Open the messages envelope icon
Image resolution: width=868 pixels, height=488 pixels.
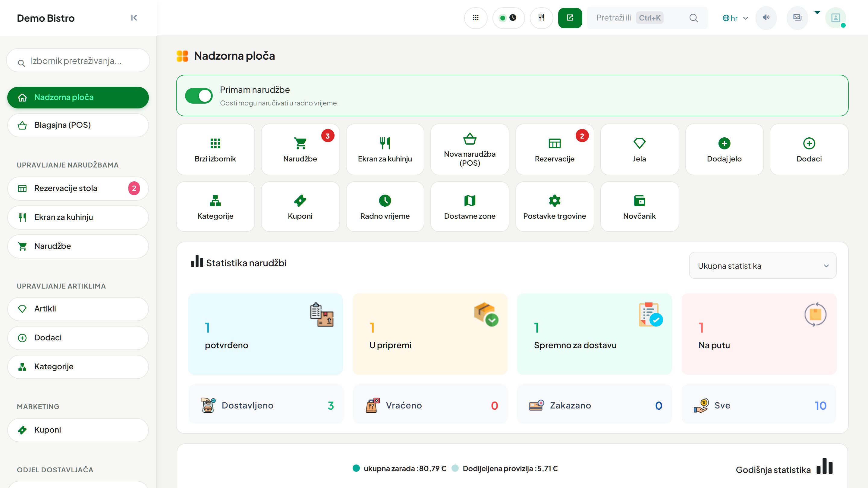[797, 18]
